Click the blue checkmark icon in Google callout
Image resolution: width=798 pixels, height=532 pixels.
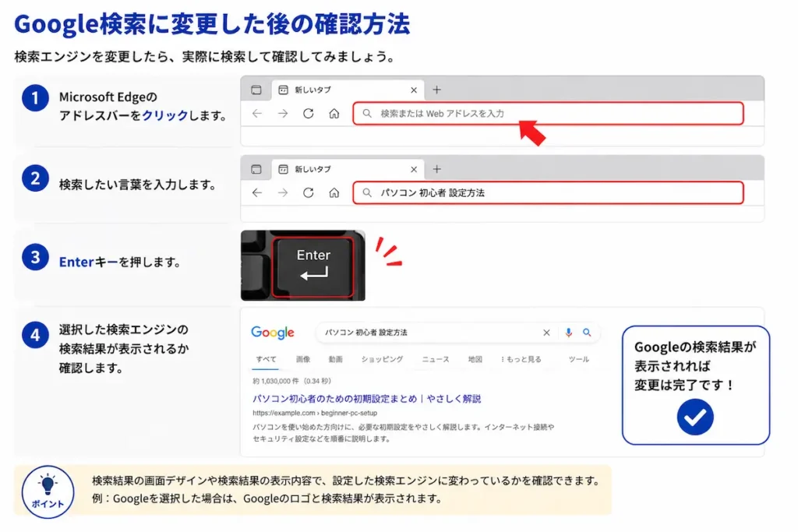(x=695, y=417)
